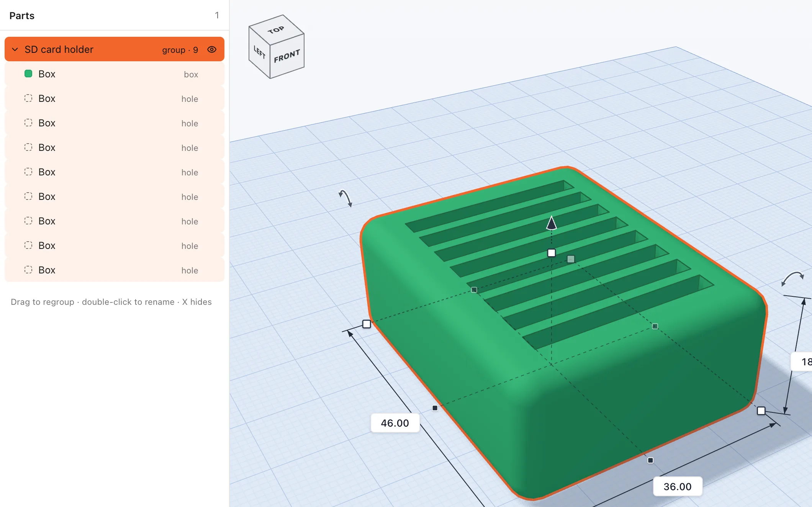The image size is (812, 507).
Task: Toggle visibility eye of SD card holder
Action: (212, 49)
